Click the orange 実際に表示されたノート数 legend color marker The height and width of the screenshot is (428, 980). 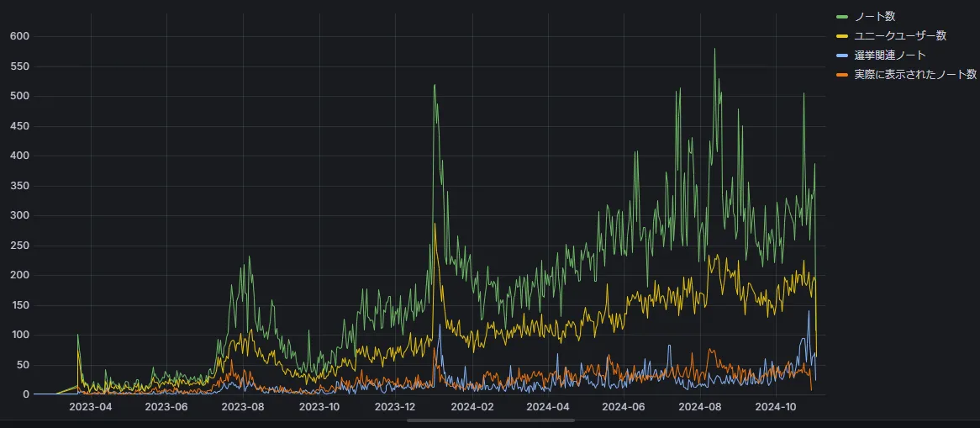pyautogui.click(x=843, y=74)
